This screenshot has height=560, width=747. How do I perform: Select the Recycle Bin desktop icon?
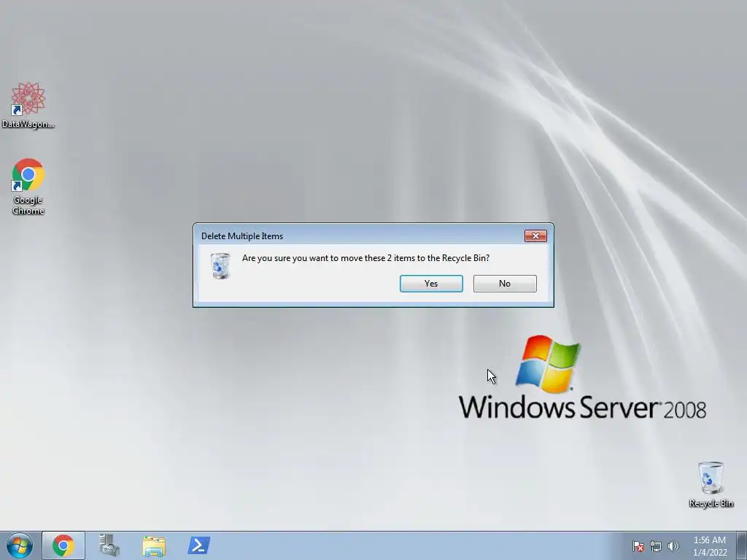point(711,484)
